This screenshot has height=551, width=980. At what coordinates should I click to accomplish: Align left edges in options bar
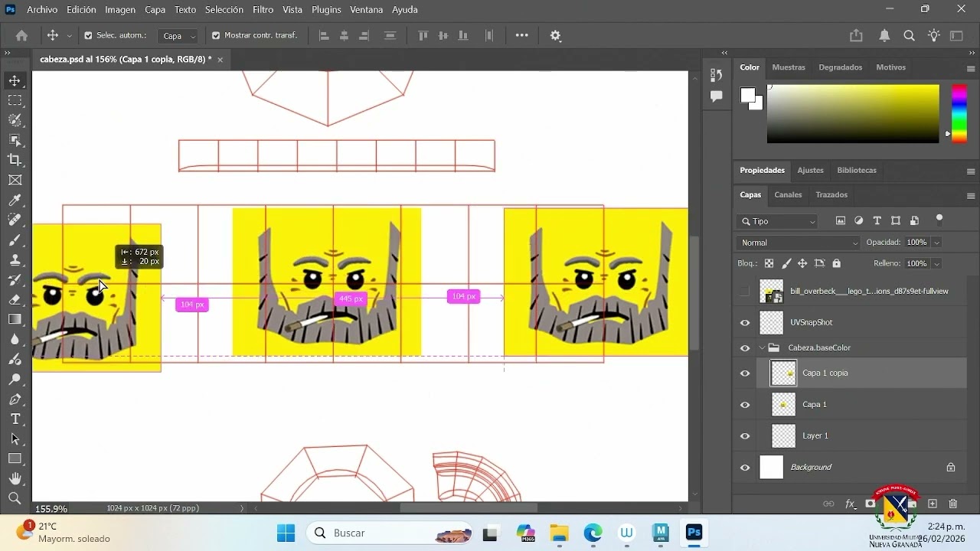point(324,35)
